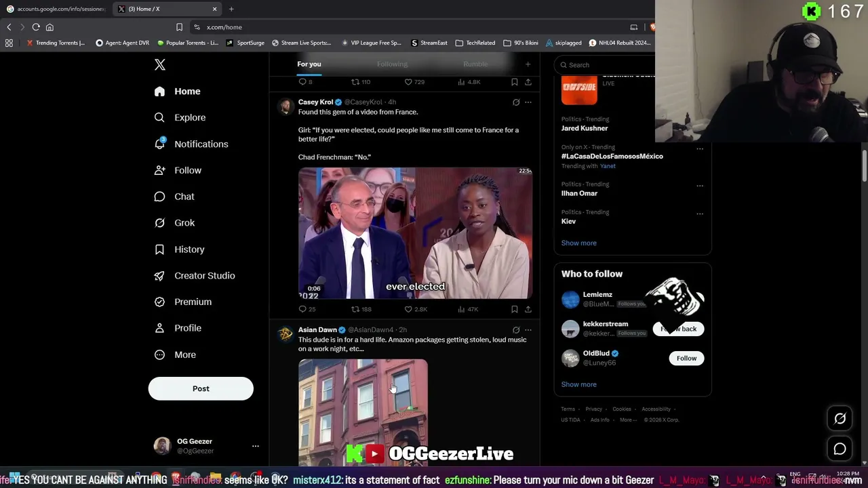Click the plus icon beside Rumble tab
The image size is (868, 488).
[528, 64]
